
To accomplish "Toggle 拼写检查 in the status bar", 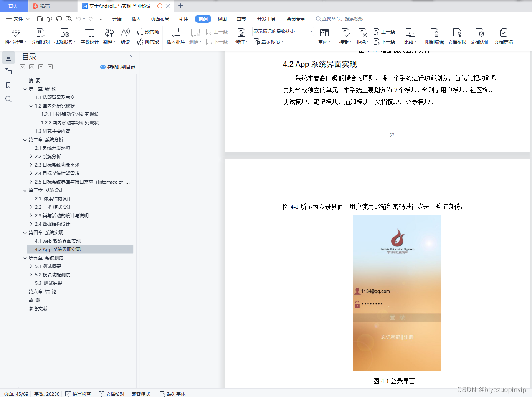I will tap(79, 394).
